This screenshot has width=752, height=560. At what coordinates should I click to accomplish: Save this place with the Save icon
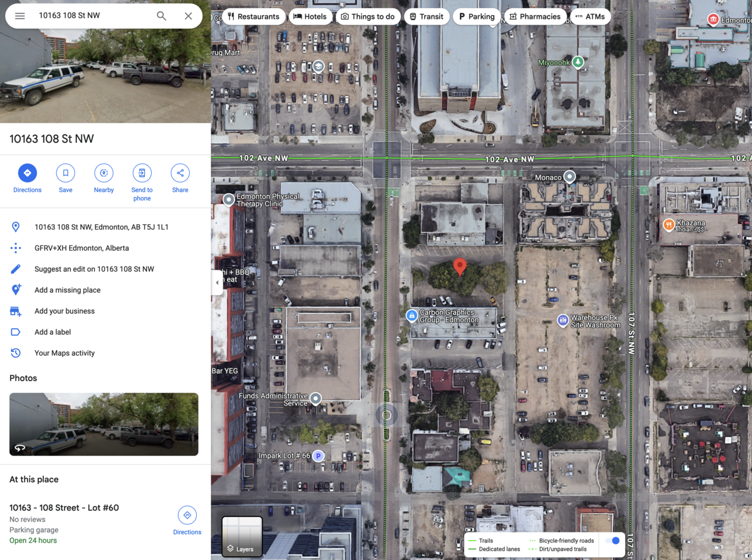66,173
